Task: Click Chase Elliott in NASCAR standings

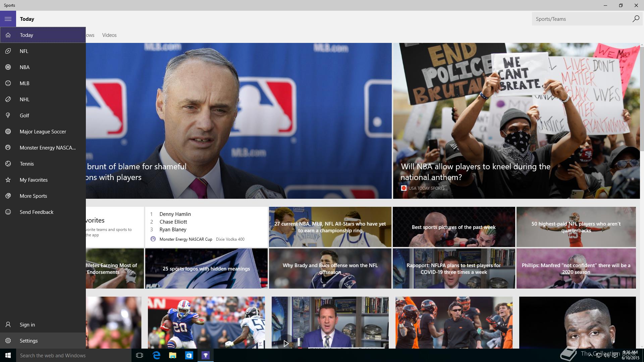Action: 173,222
